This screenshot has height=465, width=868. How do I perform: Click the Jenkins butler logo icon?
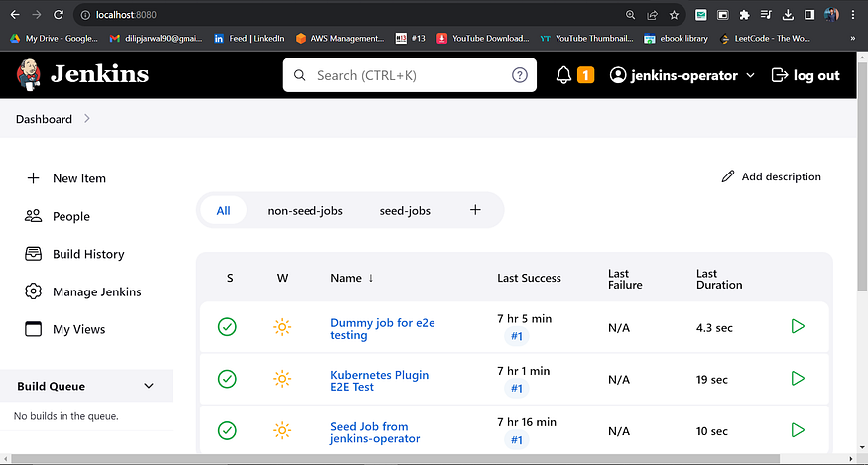click(x=28, y=74)
